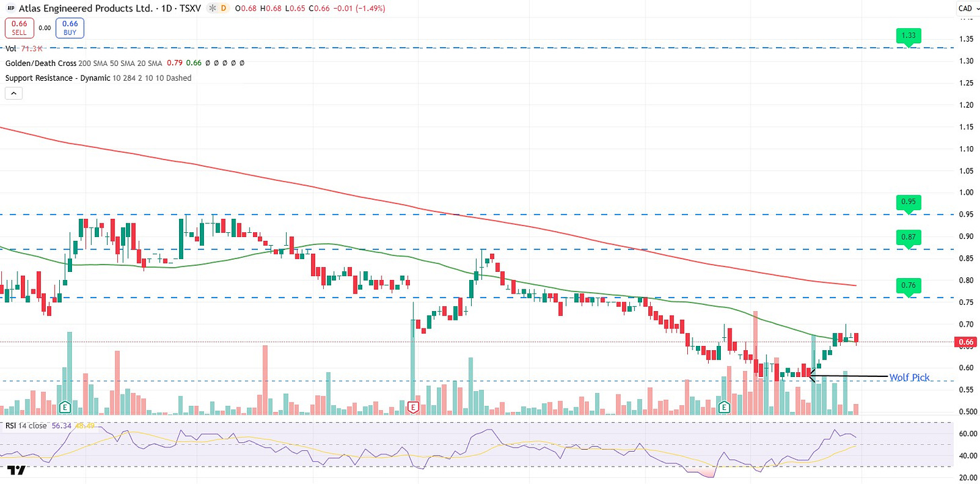The width and height of the screenshot is (980, 484).
Task: Click the green 0.87 resistance price label
Action: (909, 238)
